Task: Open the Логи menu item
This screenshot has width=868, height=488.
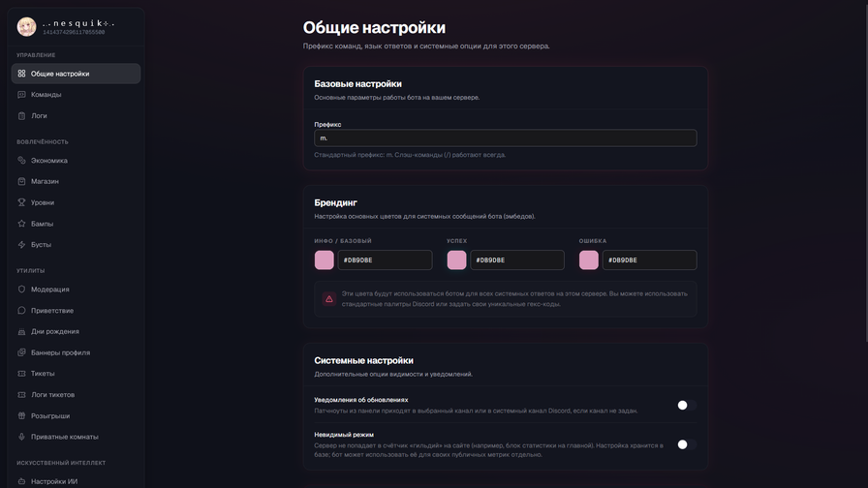Action: coord(39,116)
